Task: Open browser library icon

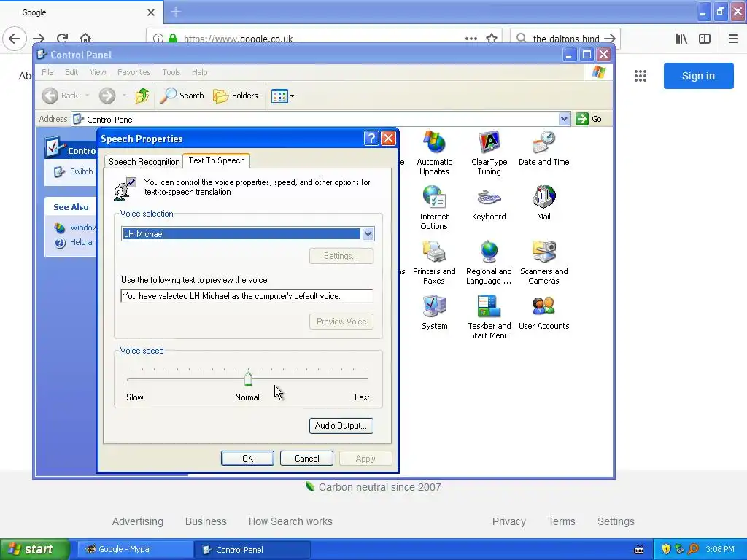Action: [x=681, y=39]
